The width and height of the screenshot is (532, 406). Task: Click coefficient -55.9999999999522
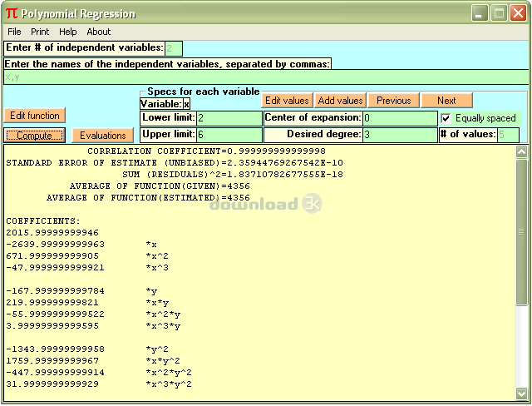click(55, 314)
